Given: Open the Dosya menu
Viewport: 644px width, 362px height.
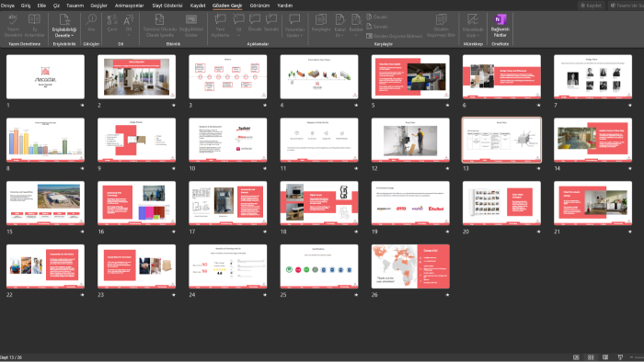Looking at the screenshot, I should [x=7, y=6].
